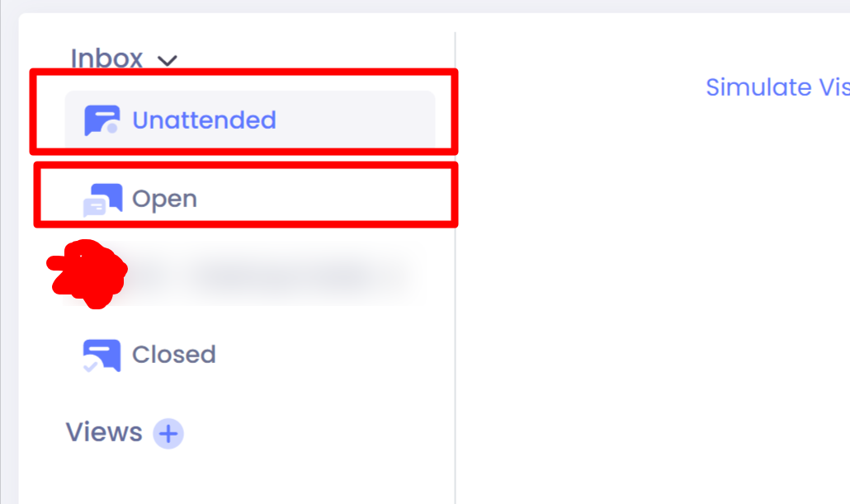Click the Views section heading
This screenshot has width=850, height=504.
(104, 432)
